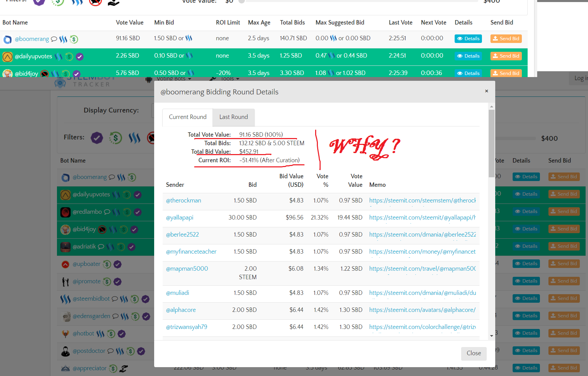The width and height of the screenshot is (588, 376).
Task: Click the comment icon beside background @boomerang
Action: [x=112, y=177]
